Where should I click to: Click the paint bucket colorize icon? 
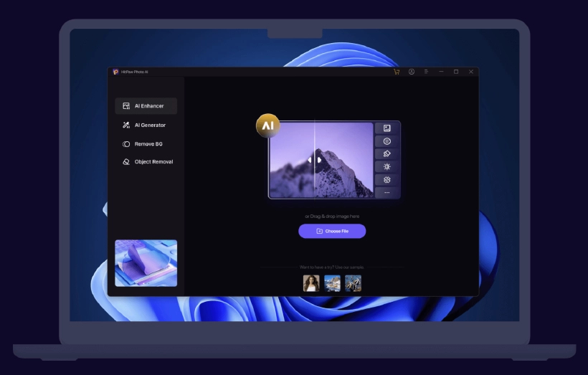(x=387, y=153)
